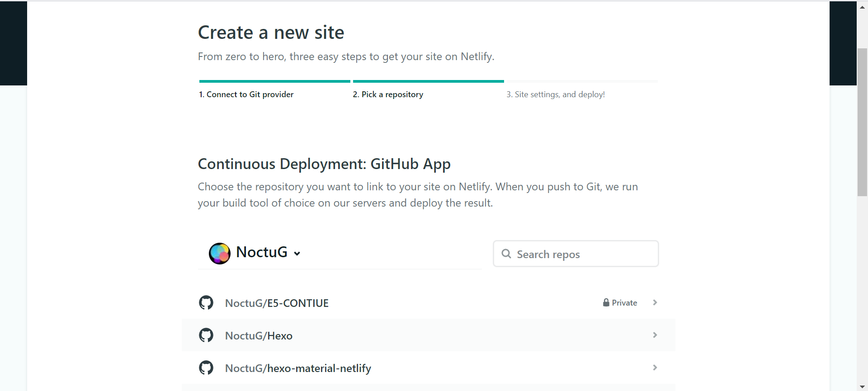
Task: Click the chevron arrow on NoctuG/Hexo row
Action: click(x=655, y=335)
